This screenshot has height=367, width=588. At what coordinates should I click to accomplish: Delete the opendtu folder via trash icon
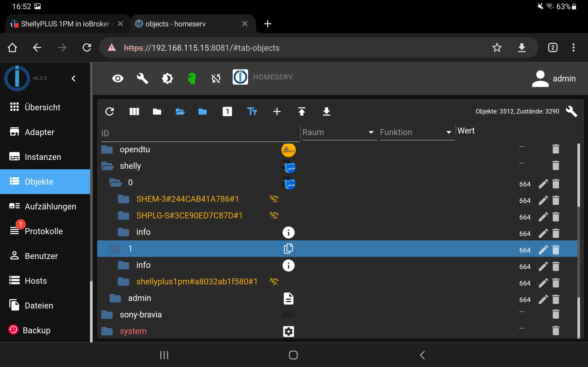tap(556, 149)
